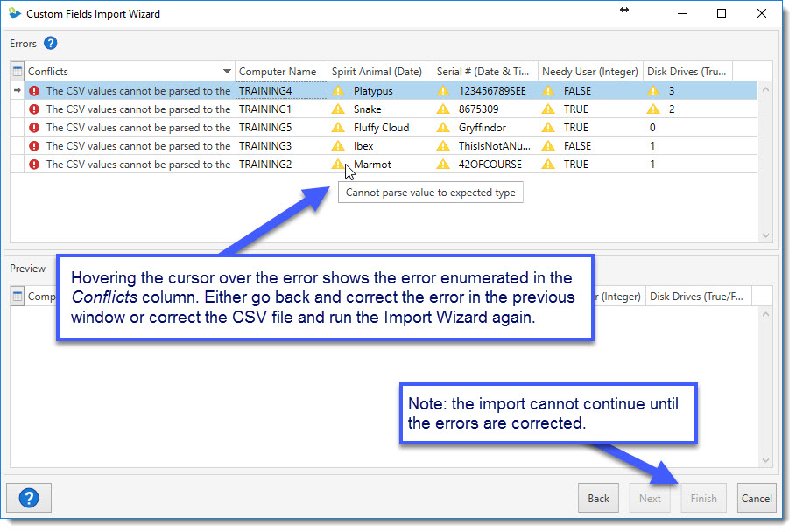796x532 pixels.
Task: Click the Gryffindor cell
Action: (x=485, y=127)
